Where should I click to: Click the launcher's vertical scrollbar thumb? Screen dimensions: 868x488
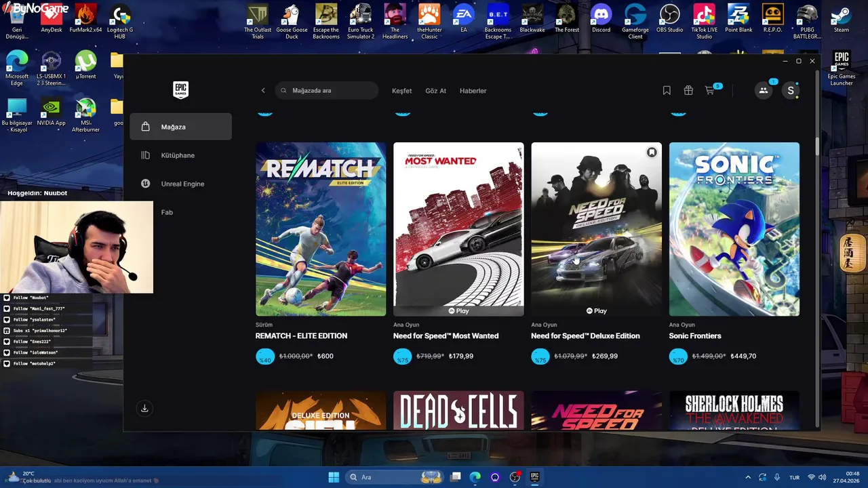point(817,146)
